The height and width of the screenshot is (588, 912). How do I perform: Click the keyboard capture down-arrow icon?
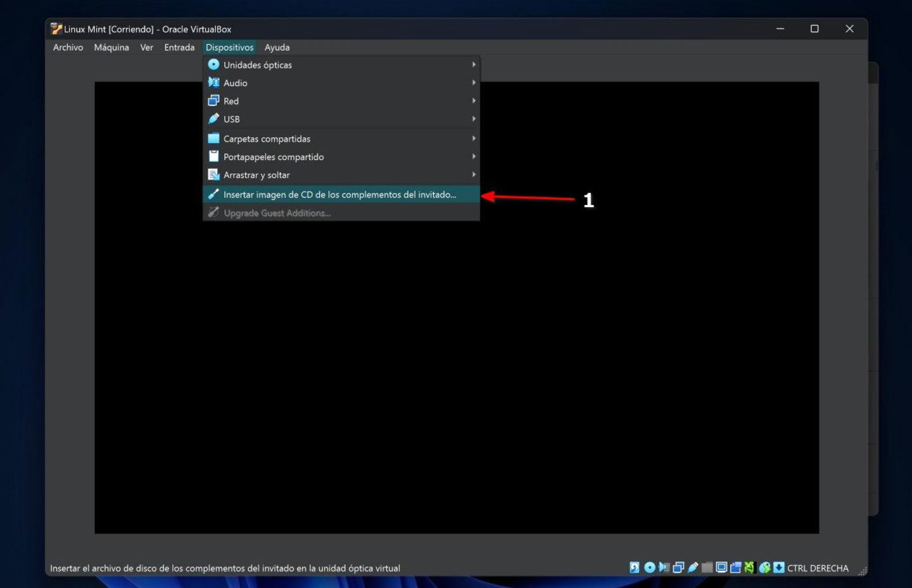(x=779, y=568)
